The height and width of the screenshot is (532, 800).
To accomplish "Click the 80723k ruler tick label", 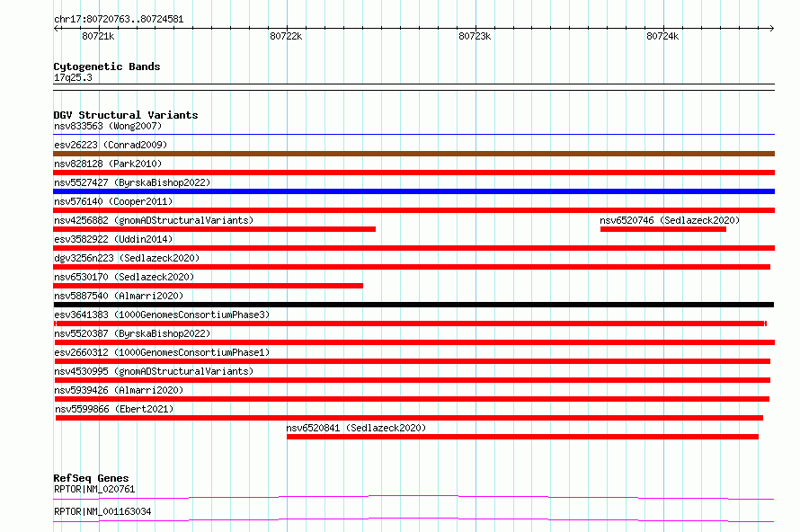I will (475, 36).
